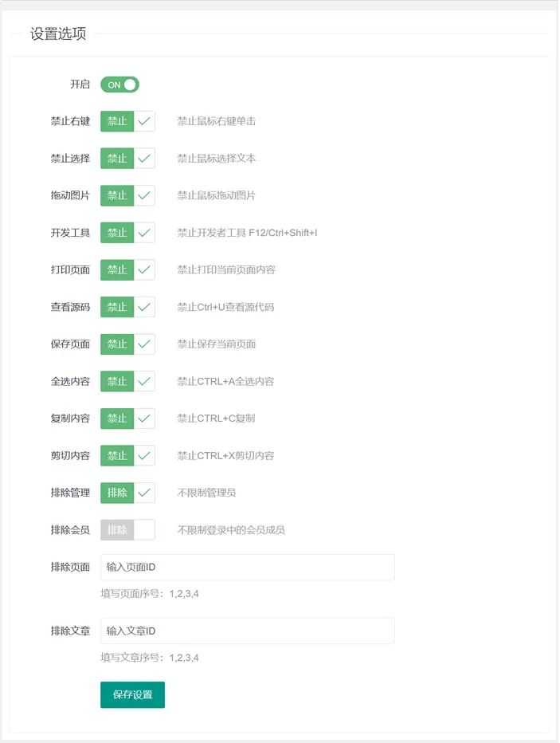Toggle the 查看源码 禁止 checkbox
560x743 pixels.
click(127, 307)
